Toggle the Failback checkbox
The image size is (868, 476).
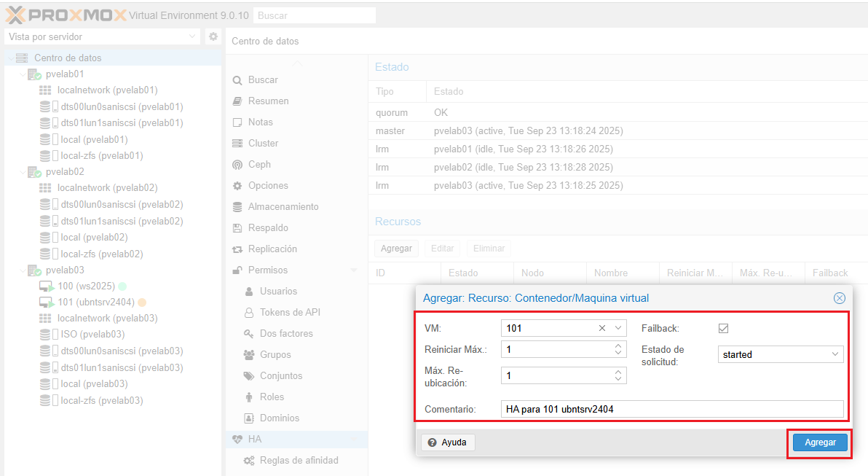[x=724, y=329]
